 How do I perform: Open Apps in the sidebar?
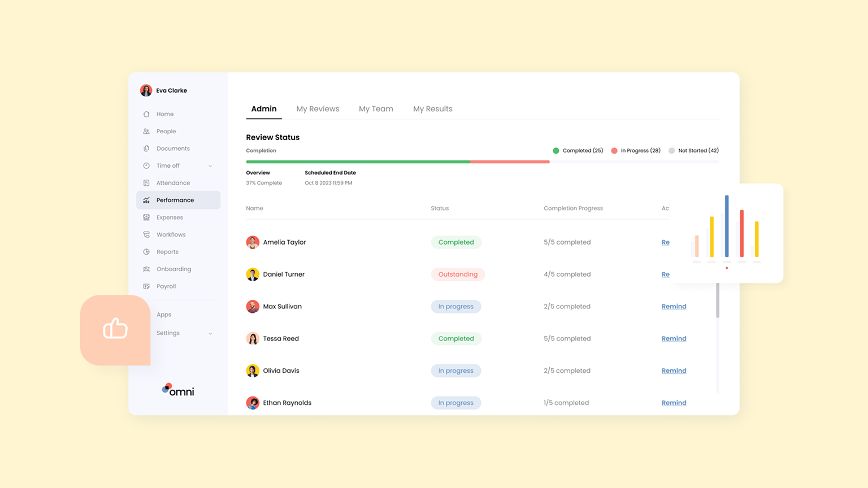click(x=164, y=315)
